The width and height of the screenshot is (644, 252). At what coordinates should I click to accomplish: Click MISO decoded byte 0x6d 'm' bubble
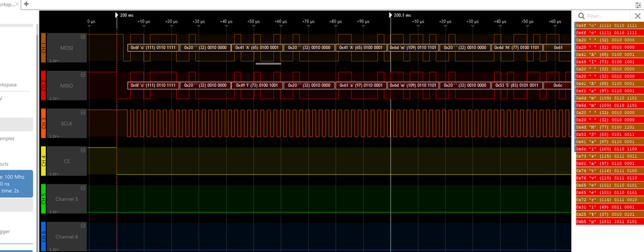coord(413,85)
